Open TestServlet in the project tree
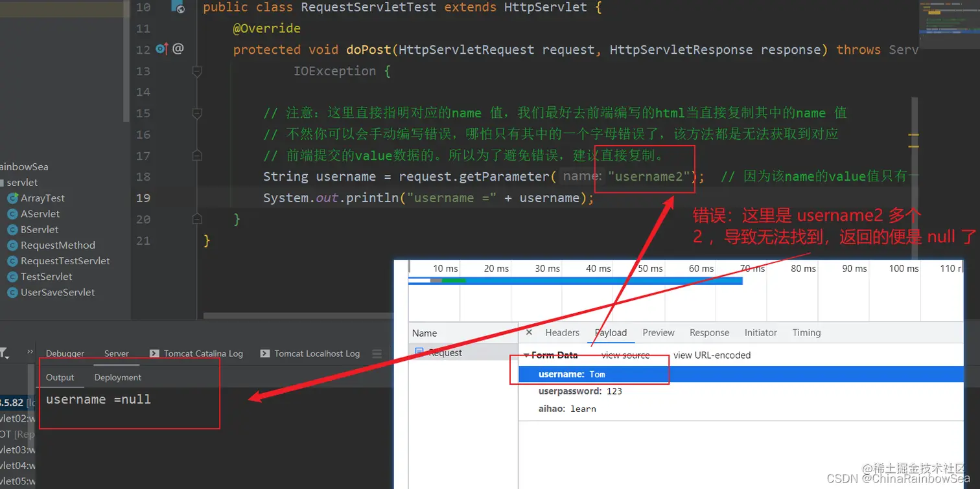 pos(47,277)
